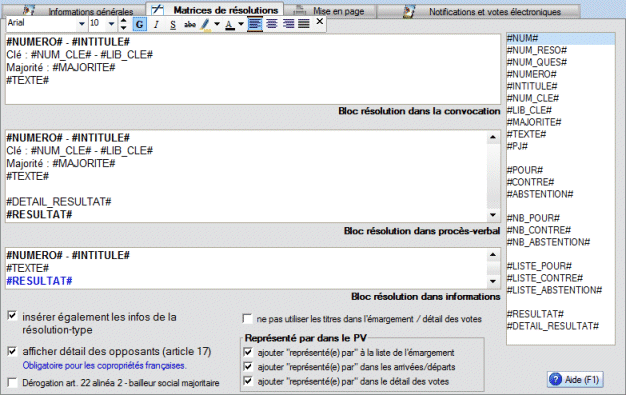Click Obligatoire pour les copropriétés françaises link

click(x=104, y=365)
